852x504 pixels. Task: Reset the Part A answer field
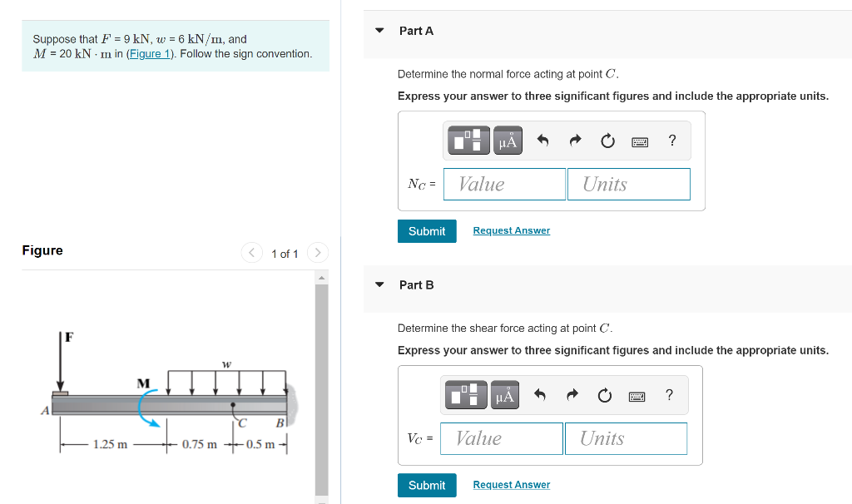coord(607,140)
